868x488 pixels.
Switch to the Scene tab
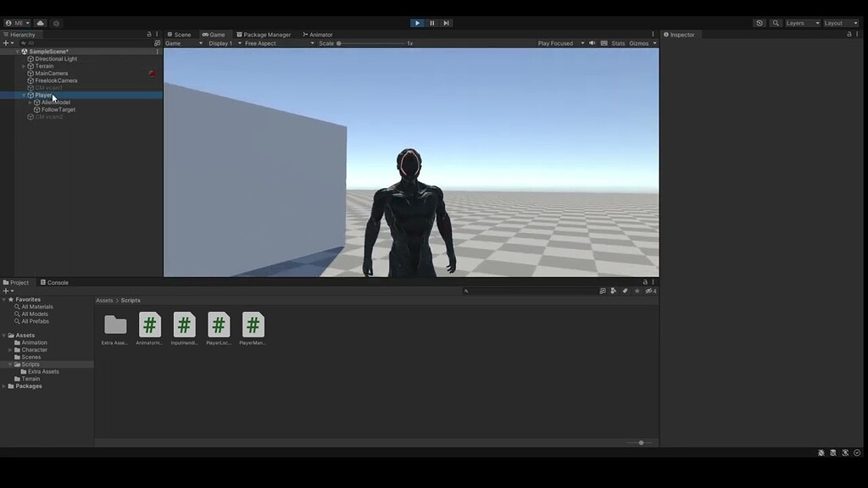(180, 35)
